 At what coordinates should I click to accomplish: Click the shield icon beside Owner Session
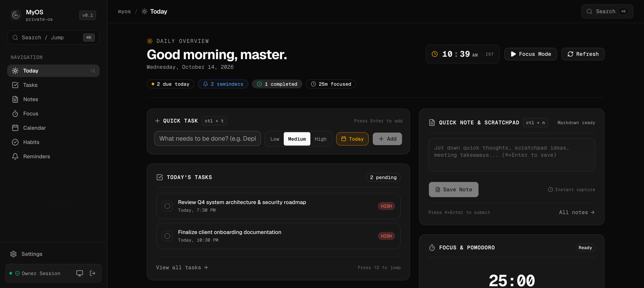tap(17, 273)
